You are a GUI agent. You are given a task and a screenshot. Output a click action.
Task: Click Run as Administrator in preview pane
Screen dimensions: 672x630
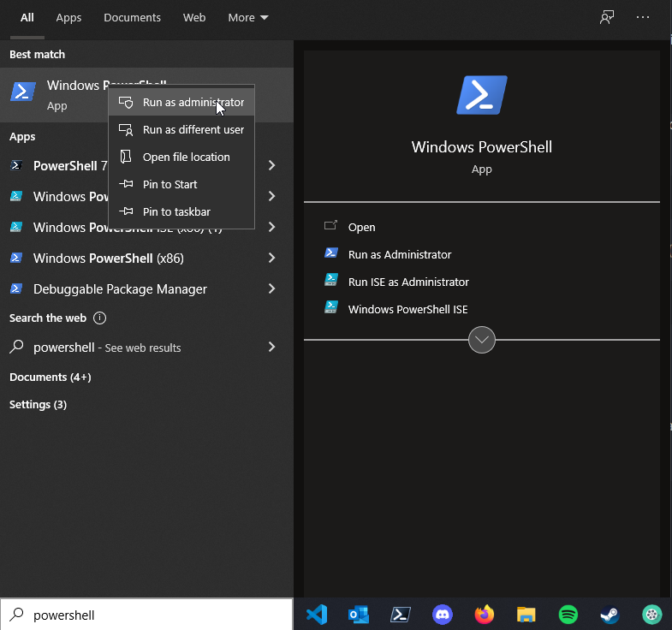pos(400,254)
